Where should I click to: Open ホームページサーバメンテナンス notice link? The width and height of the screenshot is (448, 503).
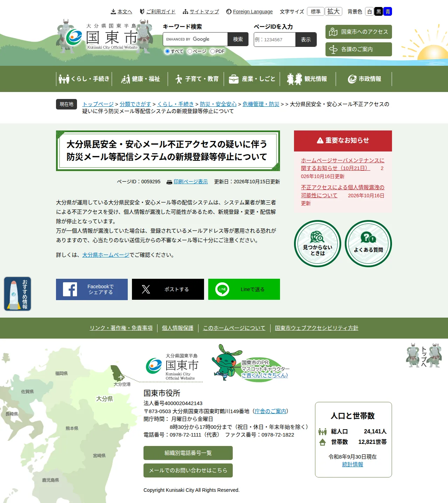343,164
